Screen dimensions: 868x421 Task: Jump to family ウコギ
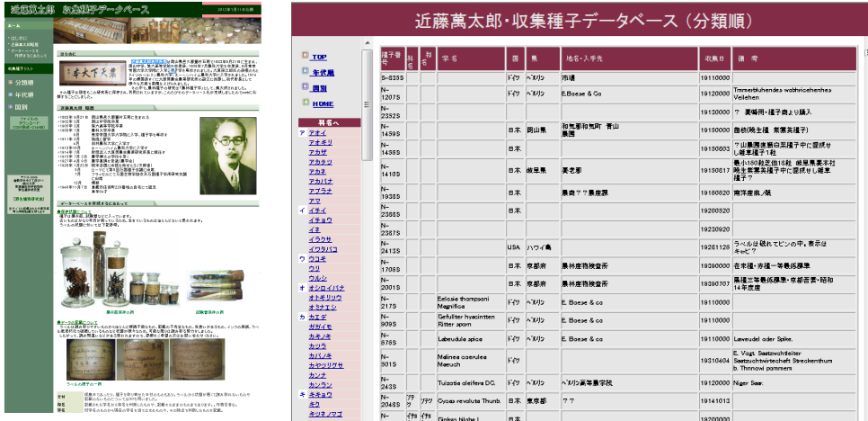318,259
